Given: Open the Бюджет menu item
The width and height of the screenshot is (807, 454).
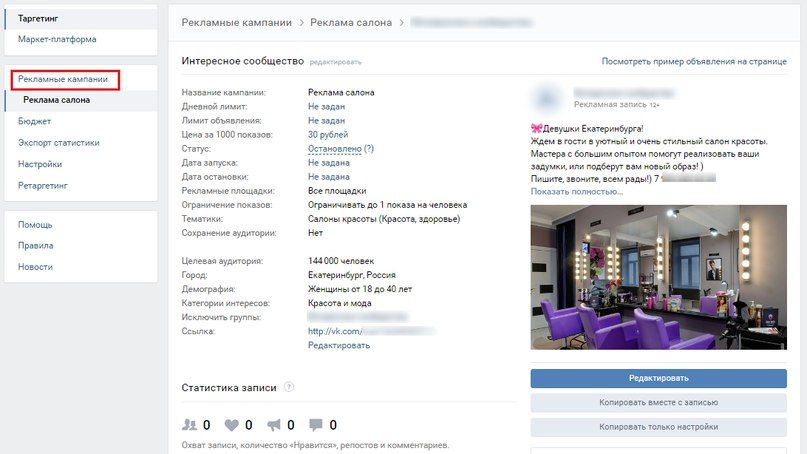Looking at the screenshot, I should coord(34,121).
